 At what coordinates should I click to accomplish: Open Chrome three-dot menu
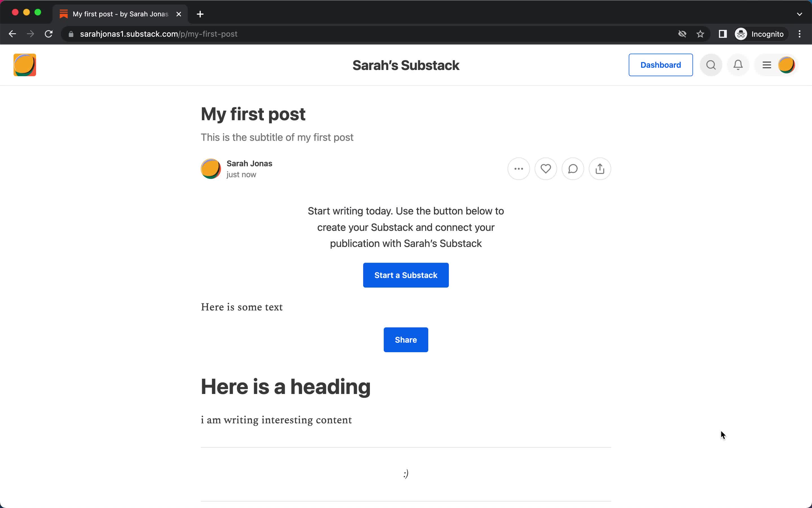coord(800,34)
